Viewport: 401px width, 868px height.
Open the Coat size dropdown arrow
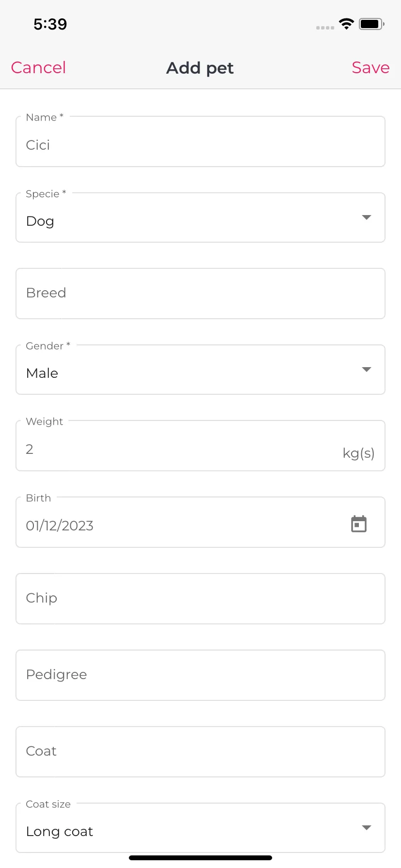(x=367, y=828)
